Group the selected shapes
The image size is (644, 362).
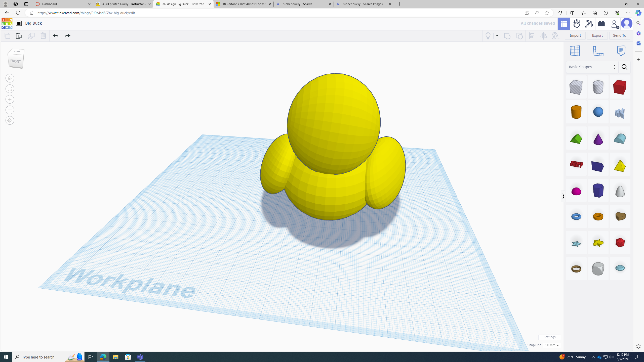(x=507, y=36)
